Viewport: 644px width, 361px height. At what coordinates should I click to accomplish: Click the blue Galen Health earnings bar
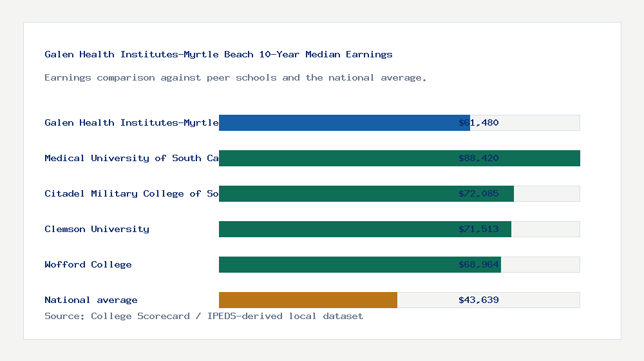(x=344, y=123)
